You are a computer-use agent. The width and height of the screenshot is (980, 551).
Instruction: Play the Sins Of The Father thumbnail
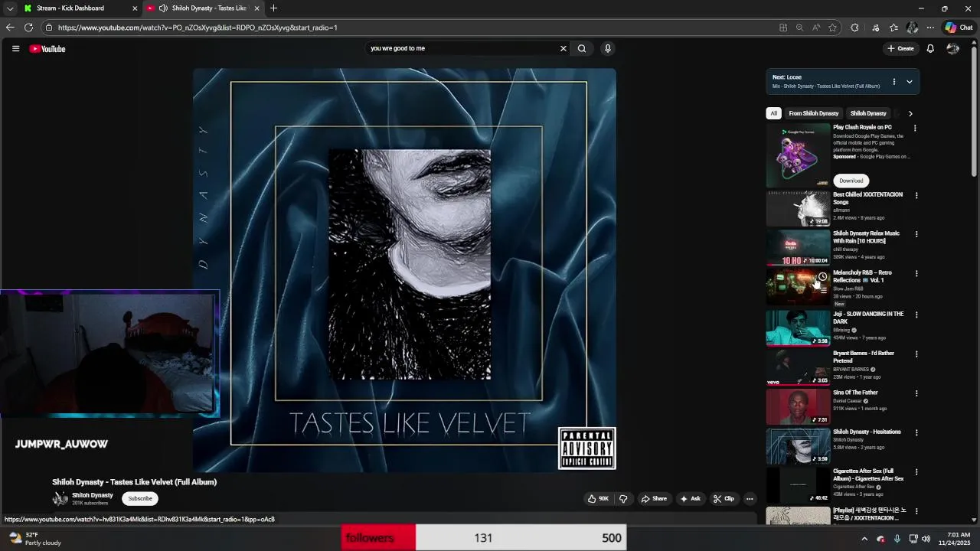pos(799,406)
